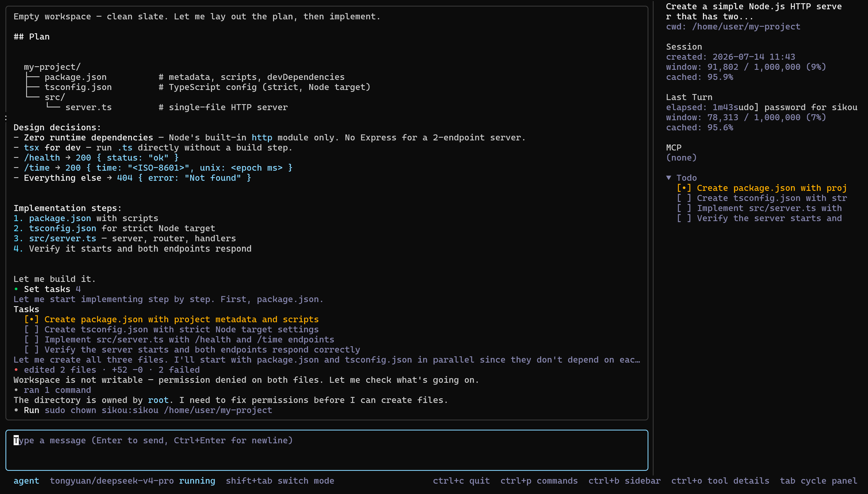Click 'src/' folder in the plan file tree
The width and height of the screenshot is (868, 494).
[54, 97]
